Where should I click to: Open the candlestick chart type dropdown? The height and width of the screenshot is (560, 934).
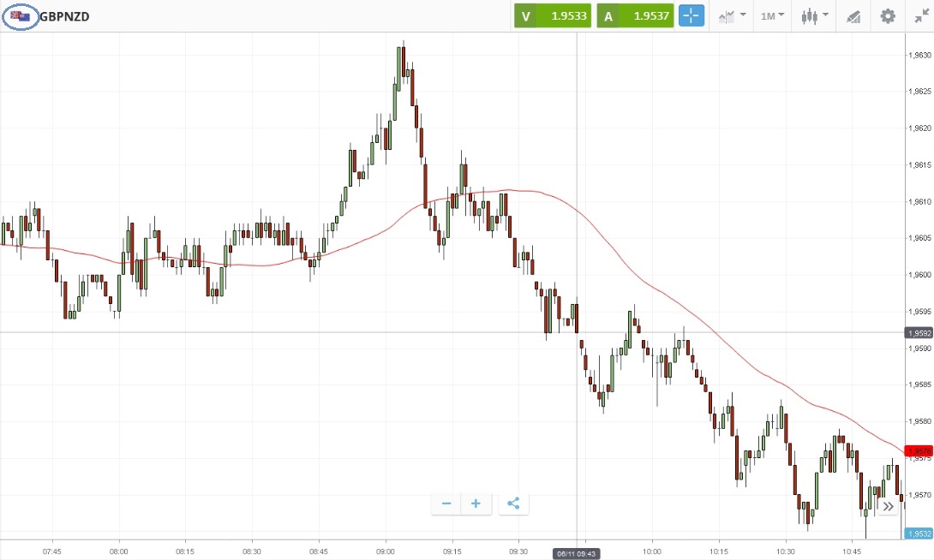[x=815, y=16]
